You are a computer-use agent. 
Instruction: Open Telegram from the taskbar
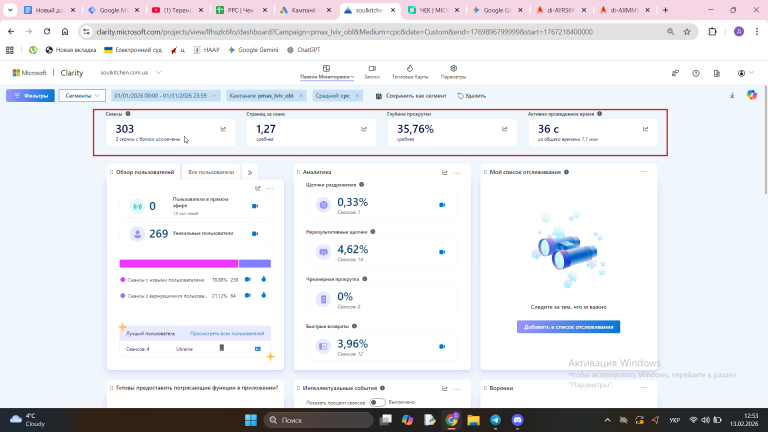coord(496,420)
